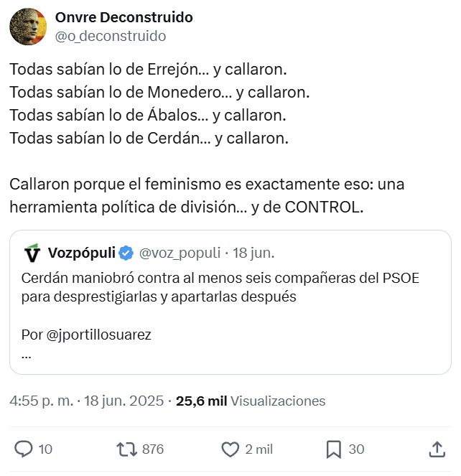
Task: Click the Vozpópuli logo avatar
Action: [32, 253]
